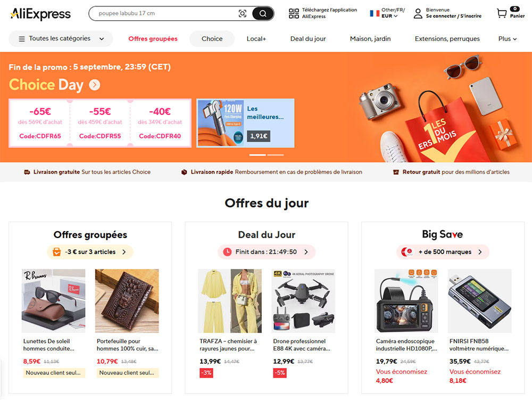Select second banner carousel indicator

[276, 155]
